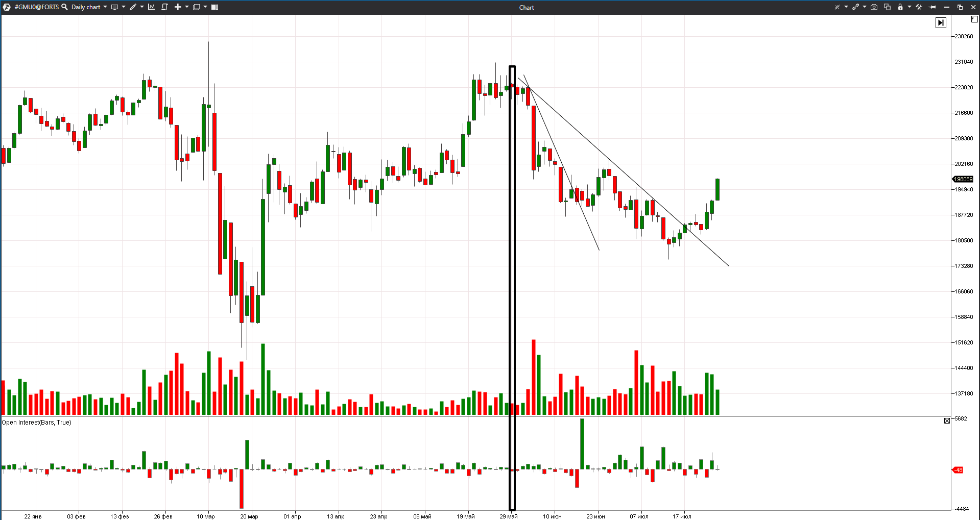Click the chart link icon

click(856, 7)
